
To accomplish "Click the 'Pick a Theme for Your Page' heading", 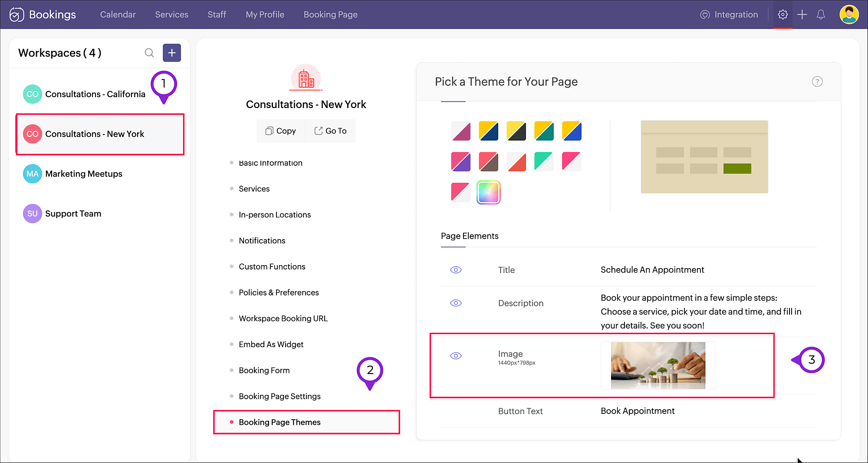I will coord(506,82).
